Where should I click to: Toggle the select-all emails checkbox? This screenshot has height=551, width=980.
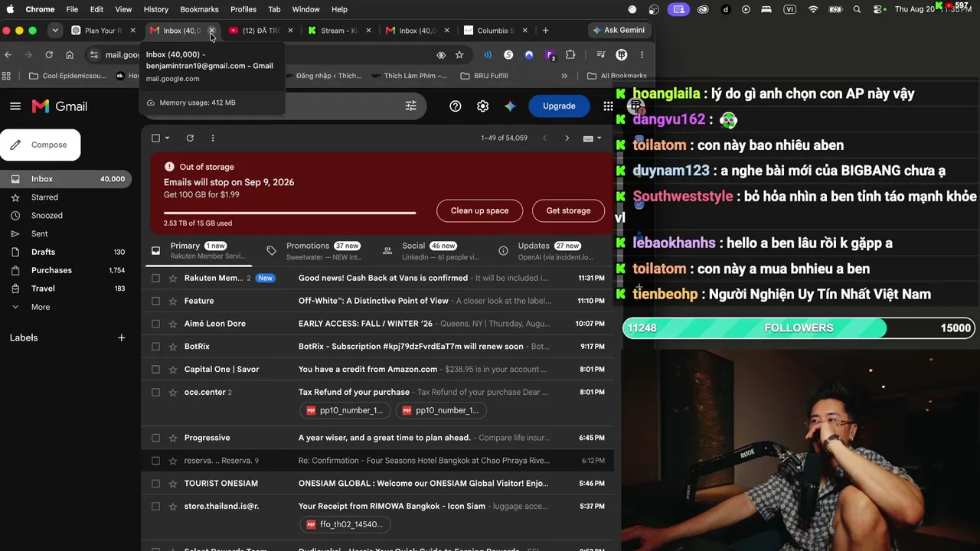pos(155,138)
